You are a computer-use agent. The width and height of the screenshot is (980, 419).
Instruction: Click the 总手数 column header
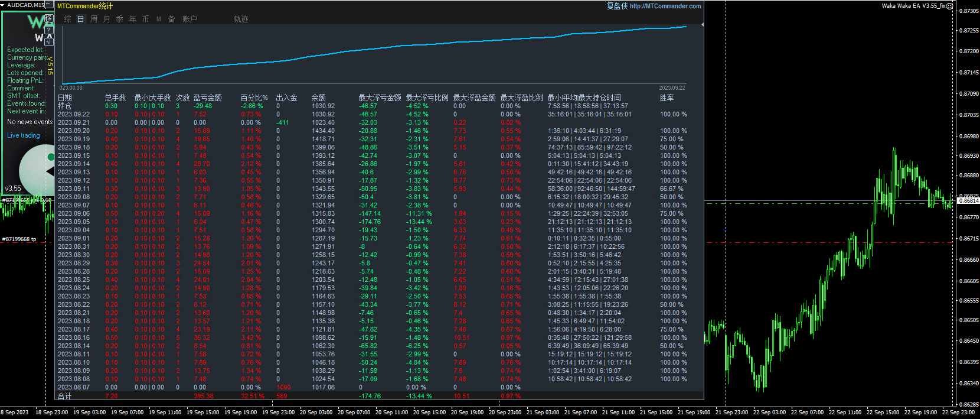(116, 98)
